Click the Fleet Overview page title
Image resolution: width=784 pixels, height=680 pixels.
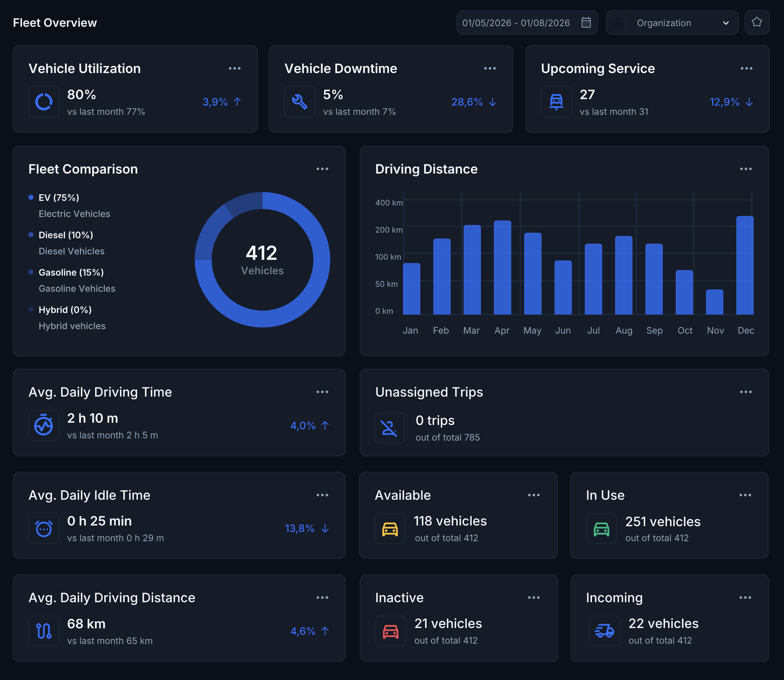click(x=55, y=23)
